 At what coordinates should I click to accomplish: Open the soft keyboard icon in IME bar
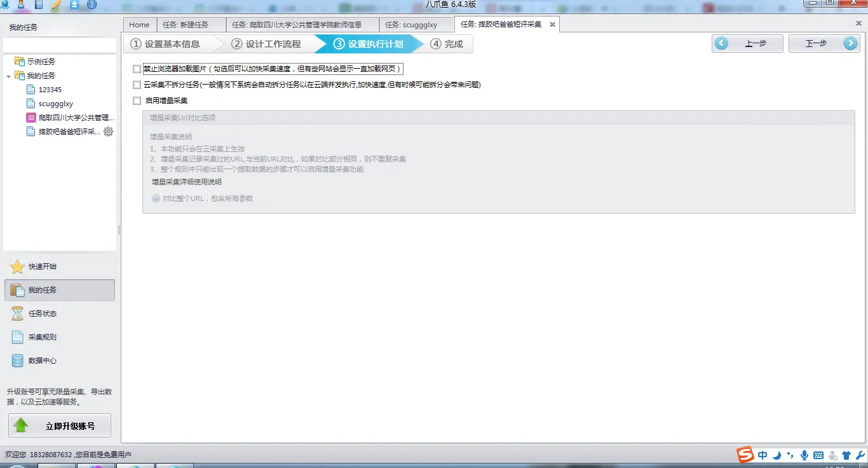tap(818, 455)
